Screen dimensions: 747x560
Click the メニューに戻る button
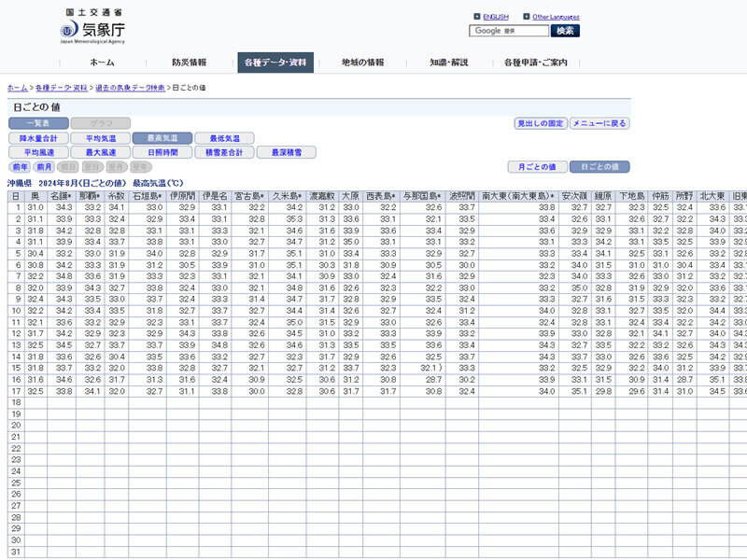599,123
